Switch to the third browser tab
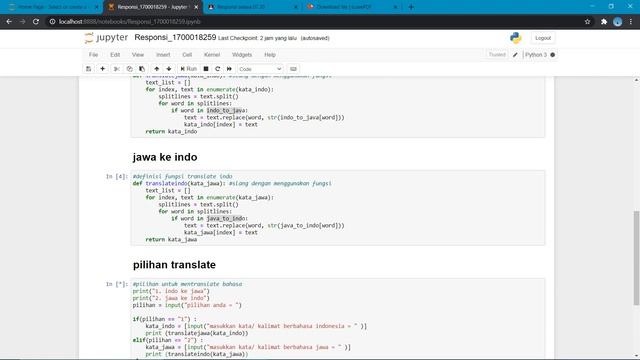 pyautogui.click(x=251, y=7)
